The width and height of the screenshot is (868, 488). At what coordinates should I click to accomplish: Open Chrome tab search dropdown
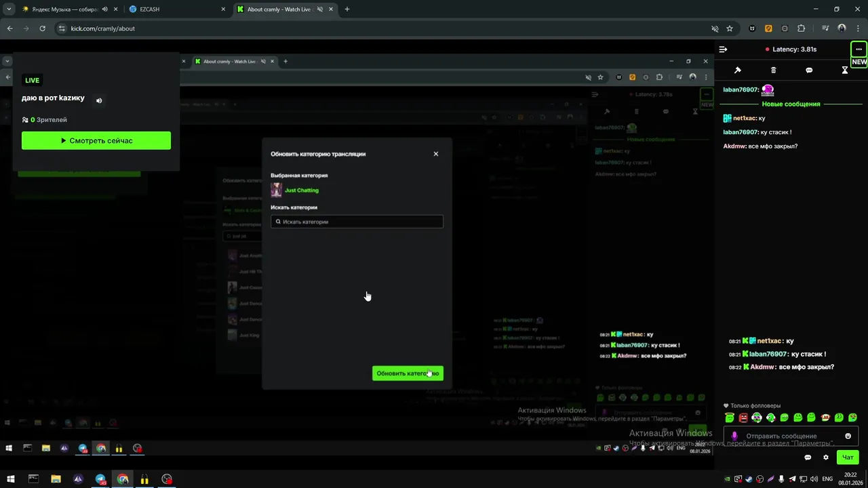(9, 9)
